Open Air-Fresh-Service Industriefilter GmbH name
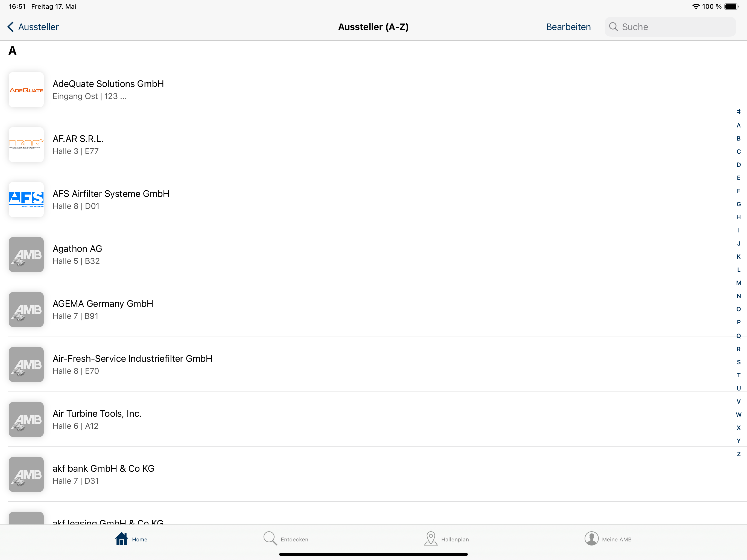The height and width of the screenshot is (560, 747). coord(132,359)
